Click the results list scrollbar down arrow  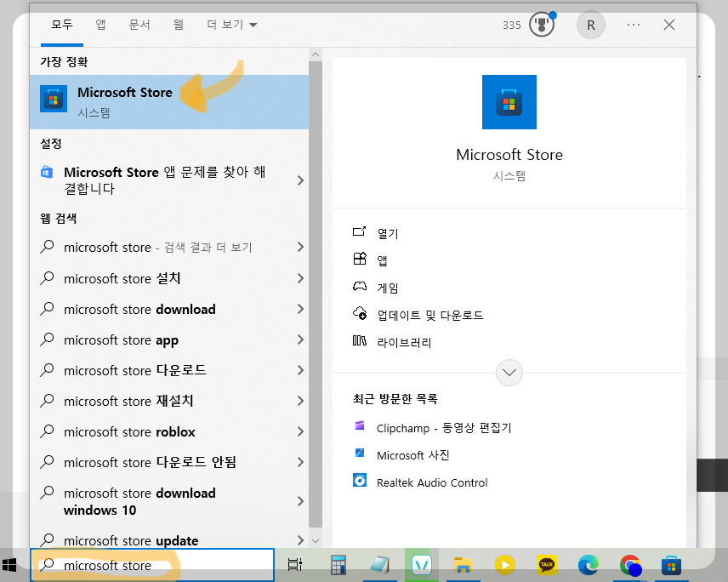tap(316, 540)
